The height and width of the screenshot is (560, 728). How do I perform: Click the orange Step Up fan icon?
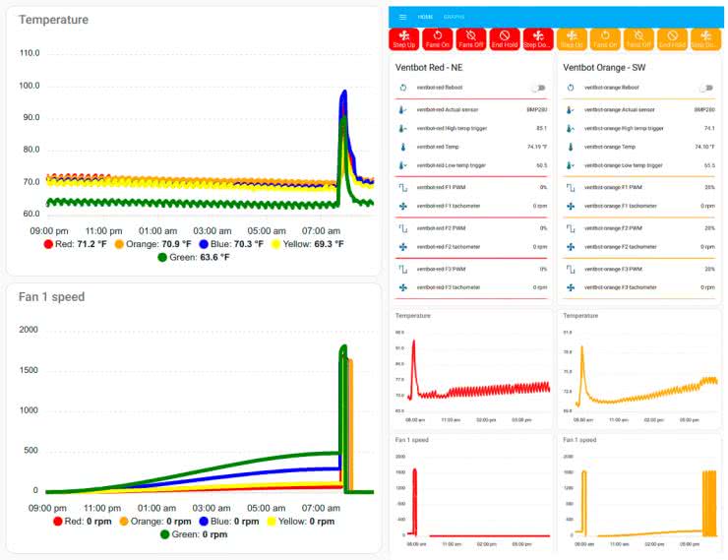pyautogui.click(x=571, y=38)
